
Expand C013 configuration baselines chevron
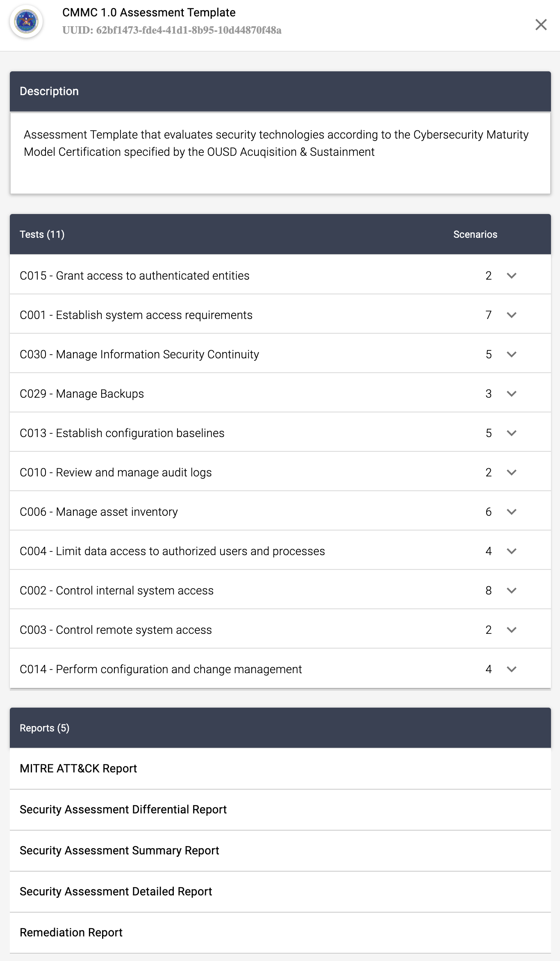(x=511, y=433)
